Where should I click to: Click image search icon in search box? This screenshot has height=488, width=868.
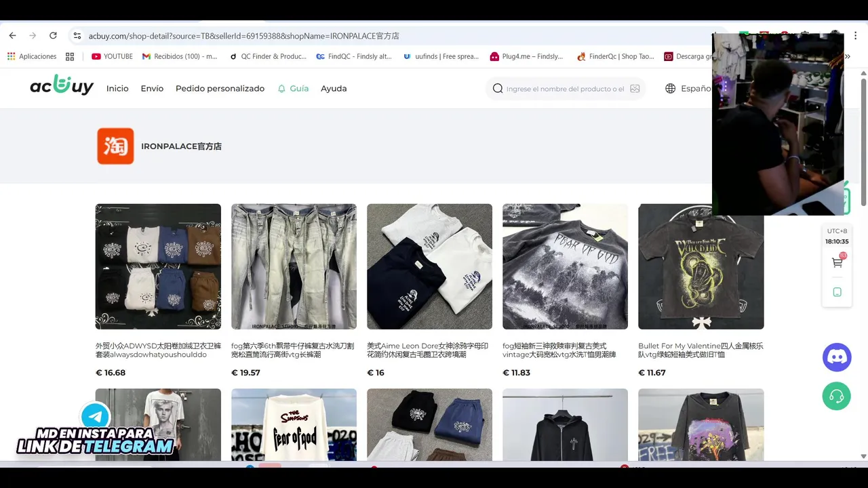635,89
